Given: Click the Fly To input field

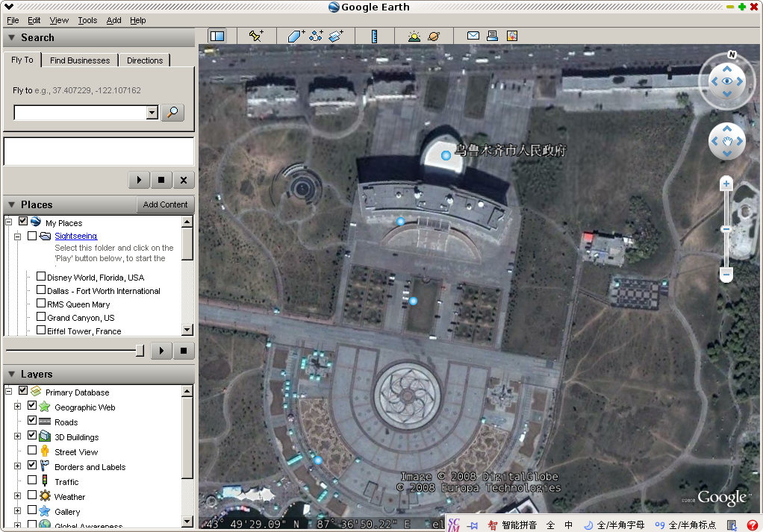Looking at the screenshot, I should (81, 113).
